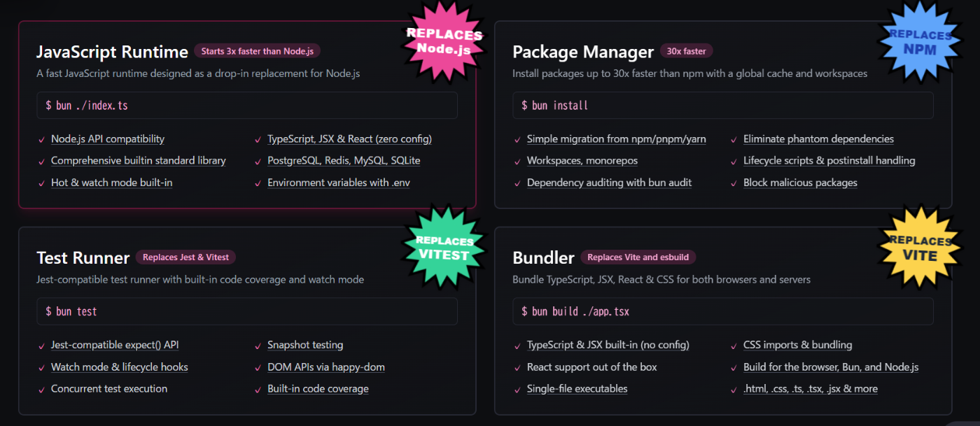Click the pink "Replaces Node.js" starburst badge
980x426 pixels.
(445, 41)
